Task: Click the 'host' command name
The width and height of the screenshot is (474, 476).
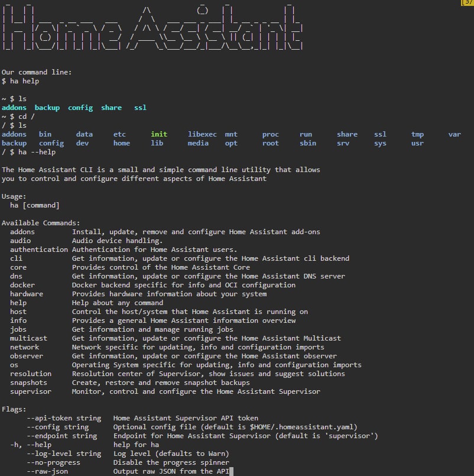Action: pos(18,312)
